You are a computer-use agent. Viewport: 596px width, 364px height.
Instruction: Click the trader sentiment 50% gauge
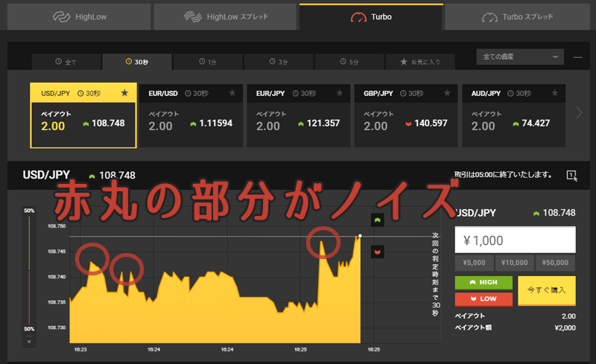click(29, 269)
